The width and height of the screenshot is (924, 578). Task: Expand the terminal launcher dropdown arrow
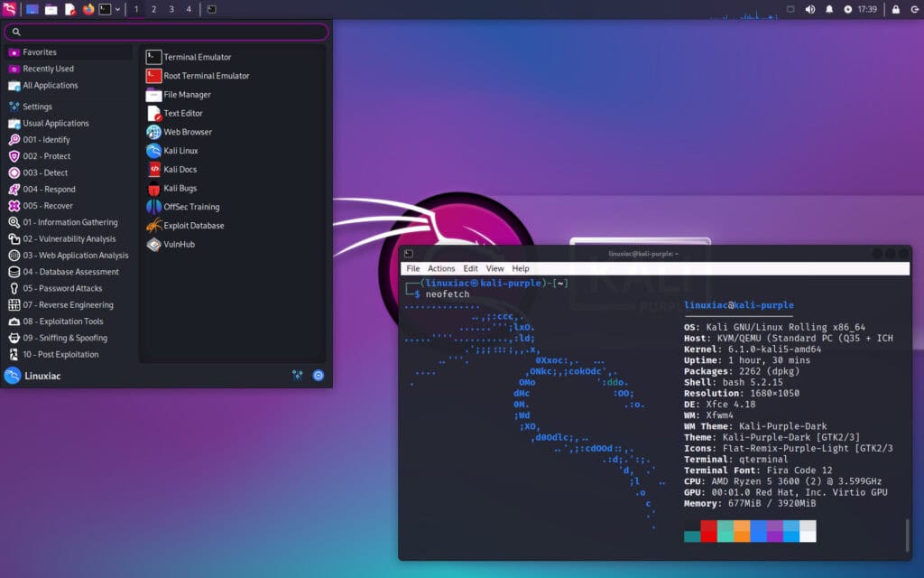click(118, 9)
